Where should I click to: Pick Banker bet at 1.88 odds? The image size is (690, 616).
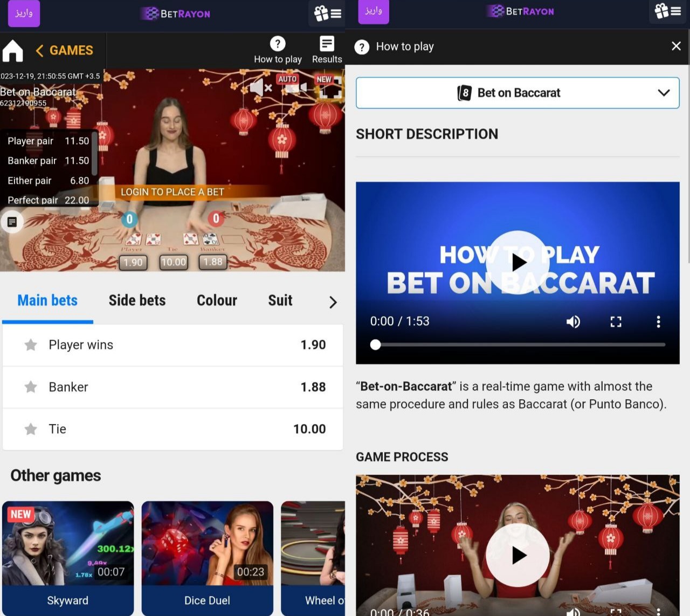tap(172, 387)
